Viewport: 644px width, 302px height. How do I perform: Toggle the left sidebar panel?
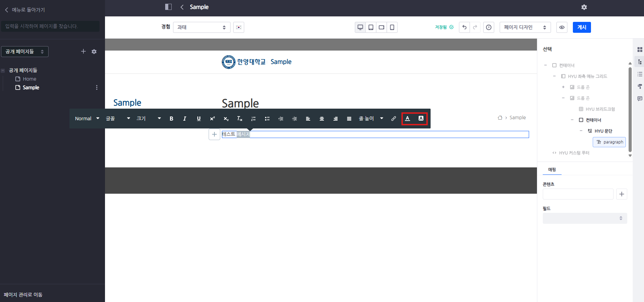click(168, 7)
